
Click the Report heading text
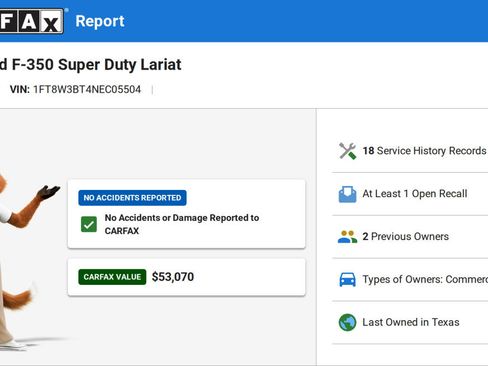click(100, 21)
